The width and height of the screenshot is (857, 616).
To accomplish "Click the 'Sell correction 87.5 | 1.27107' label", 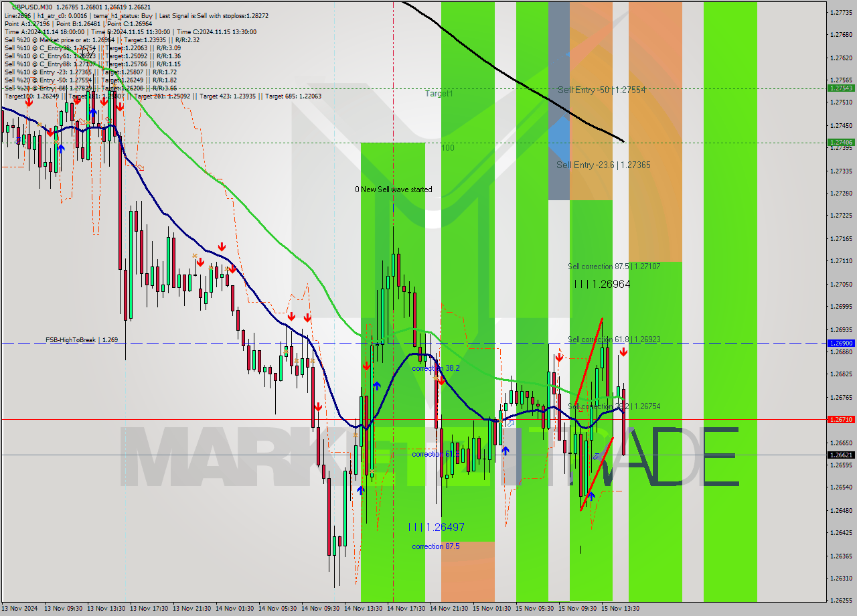I will pyautogui.click(x=614, y=266).
